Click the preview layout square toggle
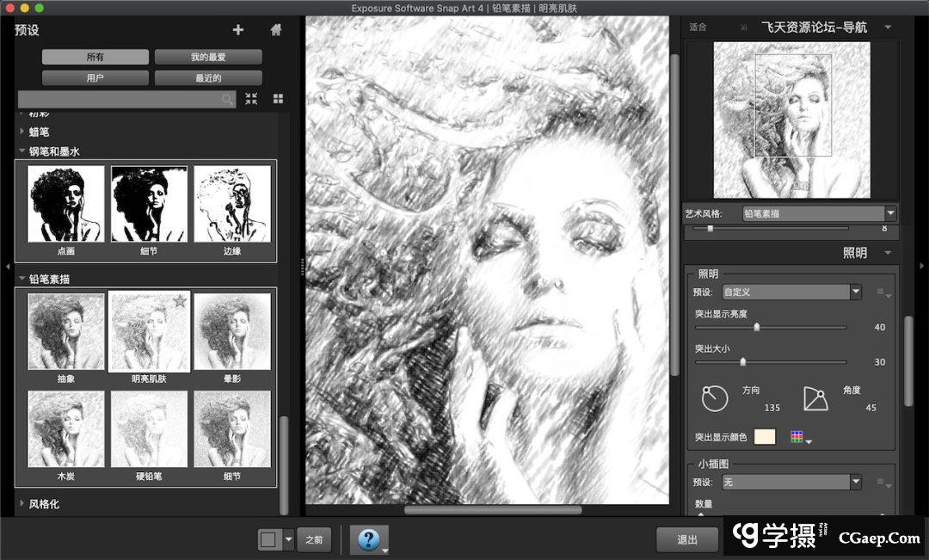Screen dimensions: 929x560 pyautogui.click(x=268, y=539)
